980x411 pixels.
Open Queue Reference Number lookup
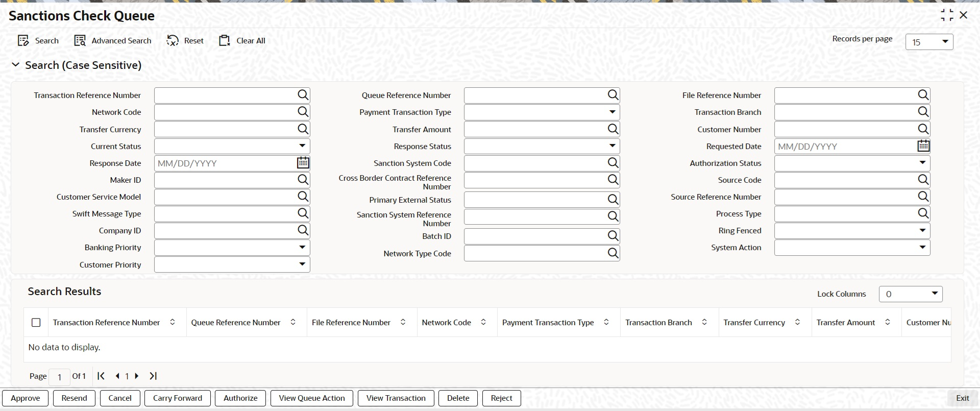(x=613, y=95)
